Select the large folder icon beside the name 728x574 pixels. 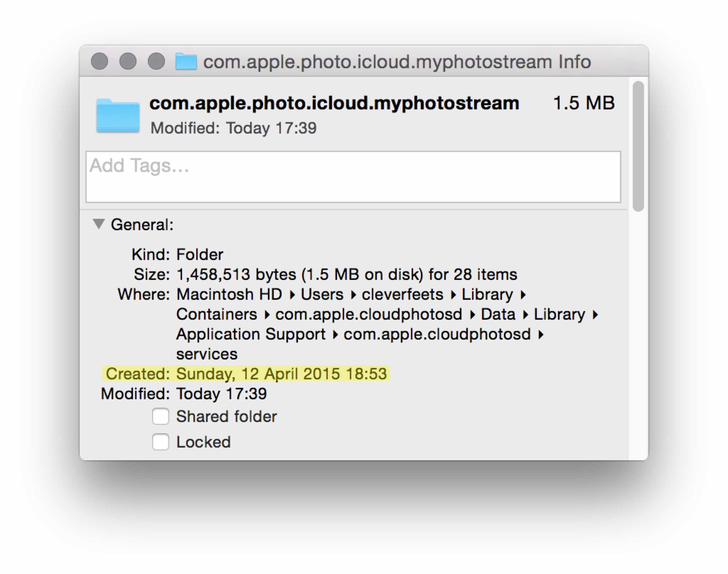coord(118,116)
